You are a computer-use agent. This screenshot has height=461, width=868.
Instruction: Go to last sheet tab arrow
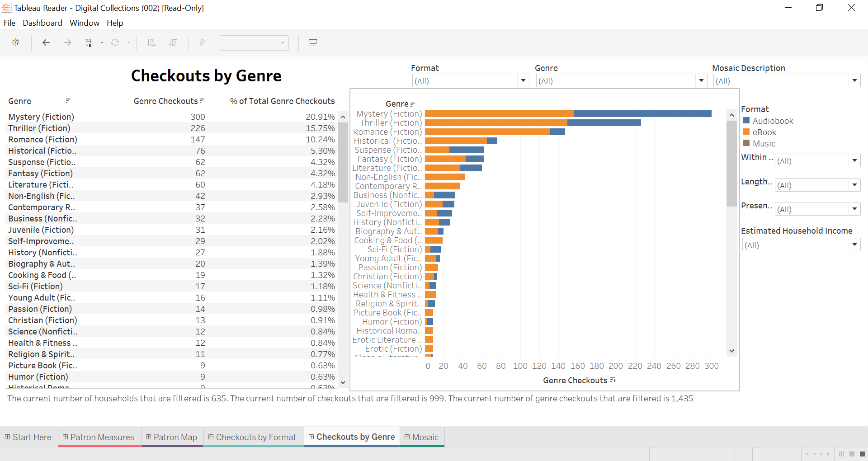coord(829,454)
